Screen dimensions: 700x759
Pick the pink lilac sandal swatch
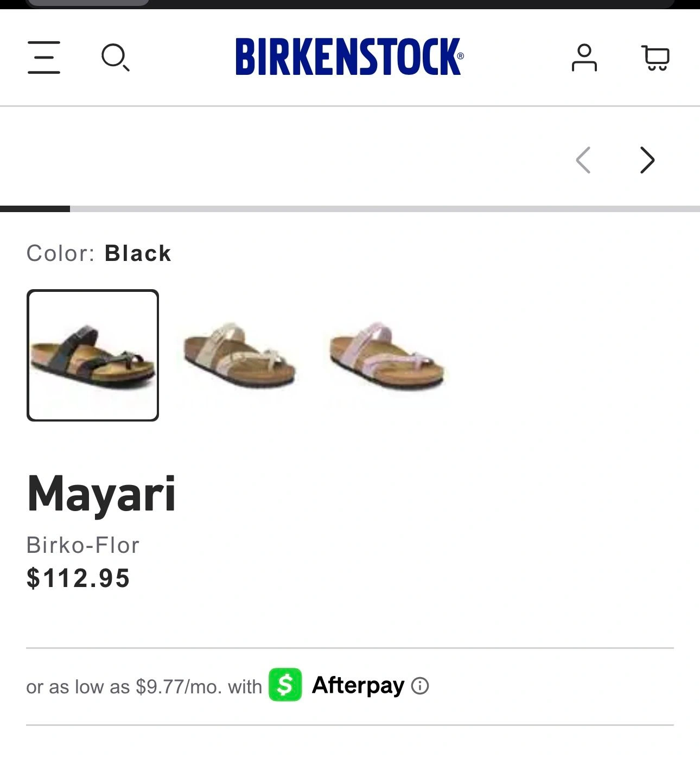pos(387,355)
